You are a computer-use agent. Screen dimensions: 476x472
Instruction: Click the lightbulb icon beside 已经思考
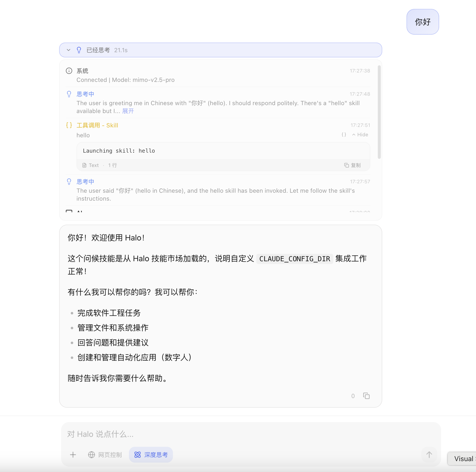(x=79, y=50)
